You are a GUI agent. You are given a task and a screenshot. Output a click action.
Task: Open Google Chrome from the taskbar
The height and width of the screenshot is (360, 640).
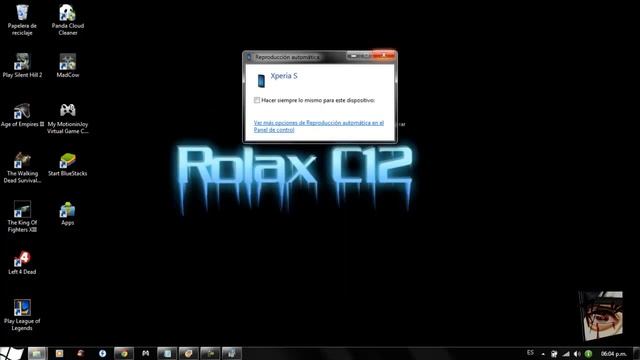124,353
